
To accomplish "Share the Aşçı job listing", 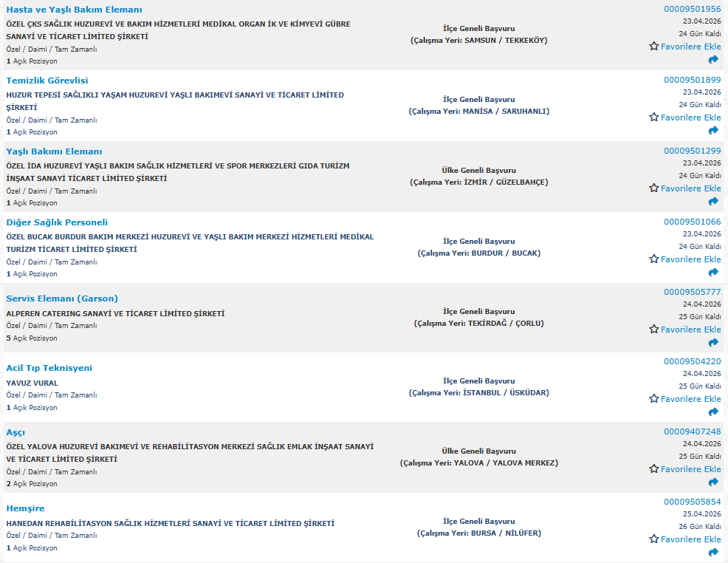I will 713,482.
